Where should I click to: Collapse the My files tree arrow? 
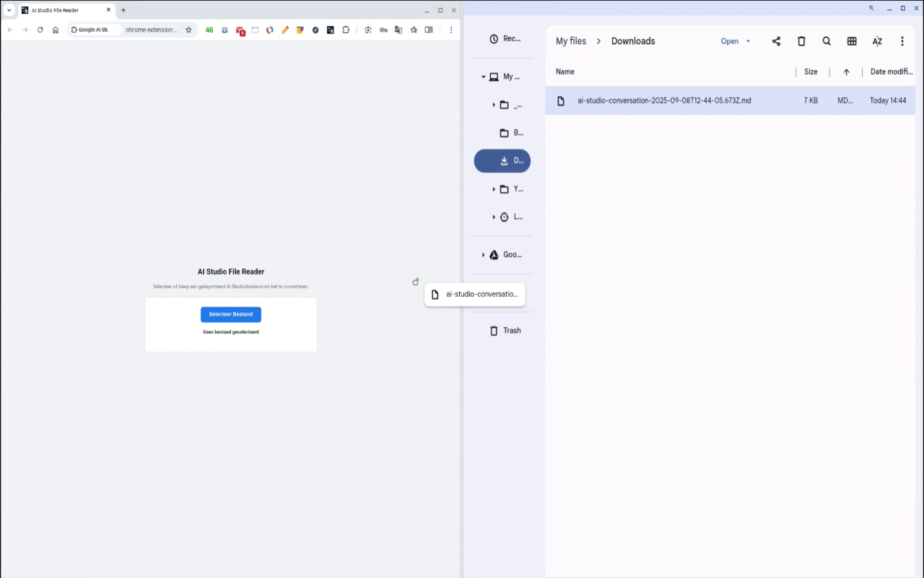tap(484, 77)
